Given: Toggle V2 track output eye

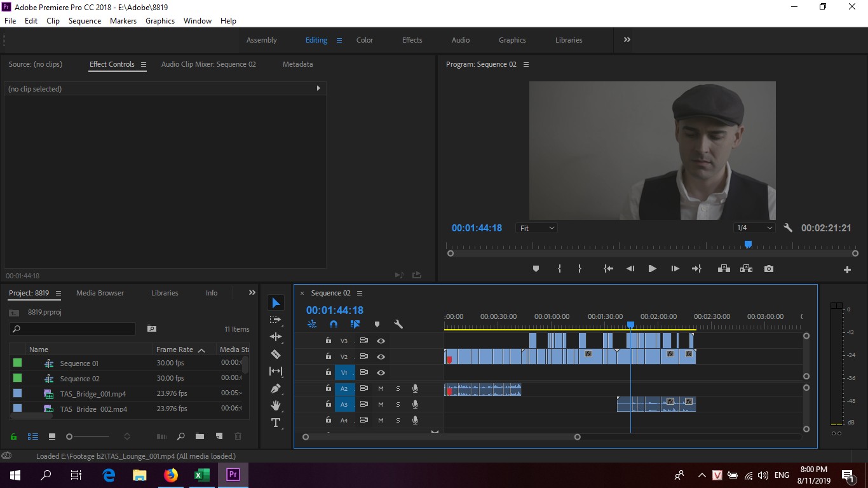Looking at the screenshot, I should [x=381, y=356].
